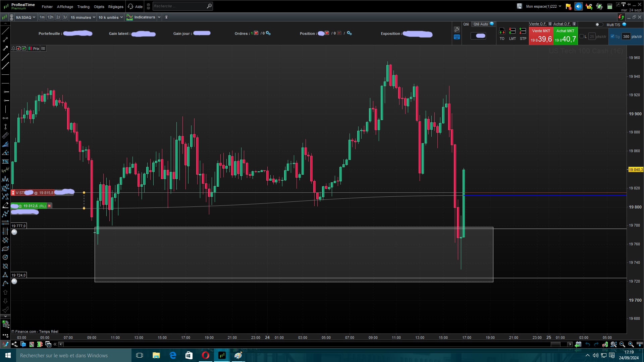Image resolution: width=644 pixels, height=362 pixels.
Task: Expand the 10 k unités dropdown
Action: pyautogui.click(x=110, y=17)
